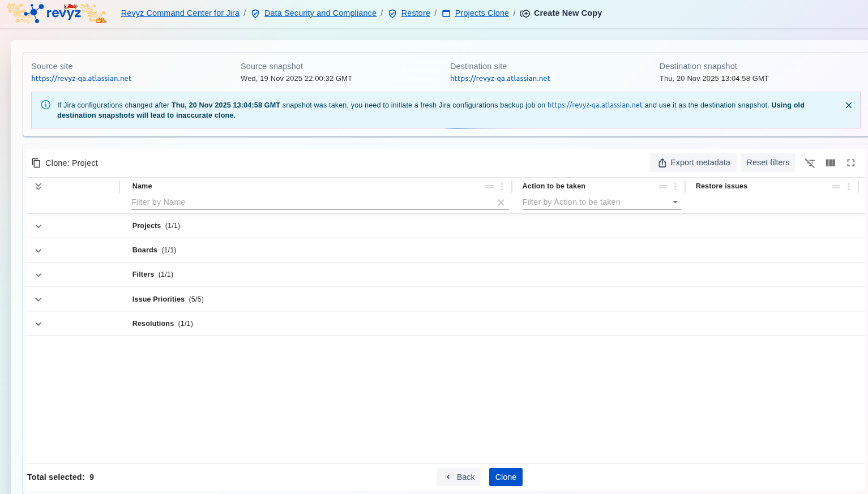Click the Reset filters button
This screenshot has width=868, height=494.
tap(767, 163)
